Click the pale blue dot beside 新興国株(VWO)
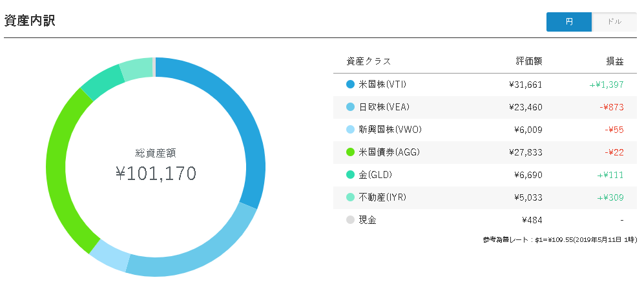The height and width of the screenshot is (291, 644). [350, 130]
